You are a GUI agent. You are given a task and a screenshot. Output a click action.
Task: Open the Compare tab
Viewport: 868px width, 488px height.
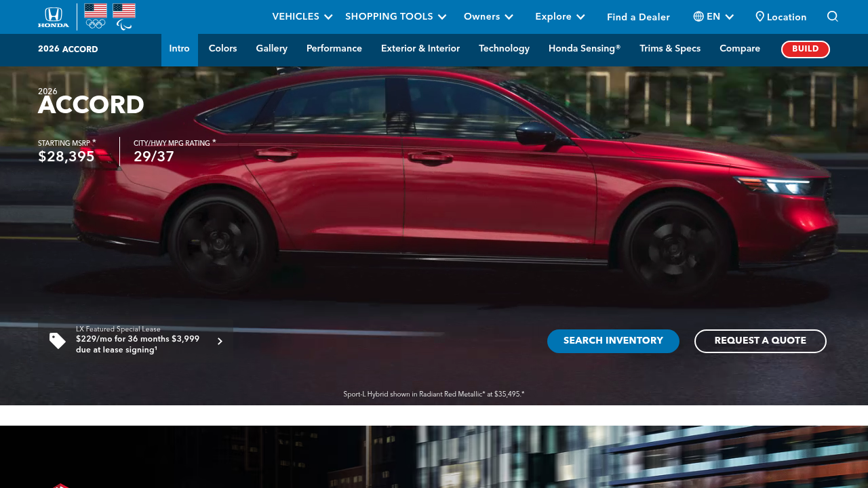click(740, 49)
